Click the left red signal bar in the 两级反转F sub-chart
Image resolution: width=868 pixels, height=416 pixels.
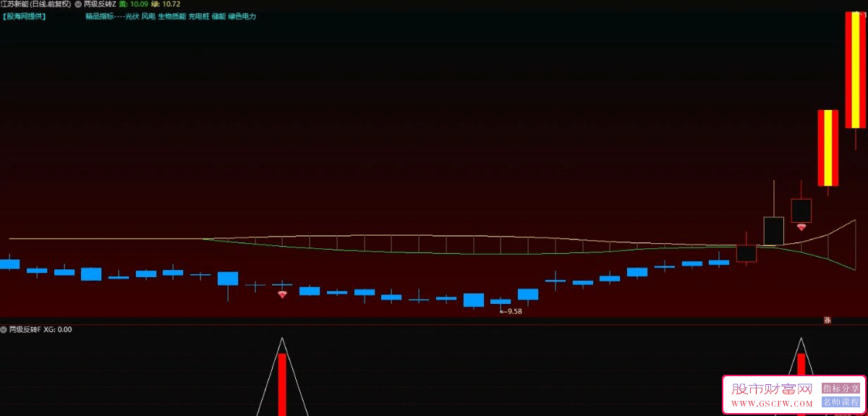[x=282, y=384]
